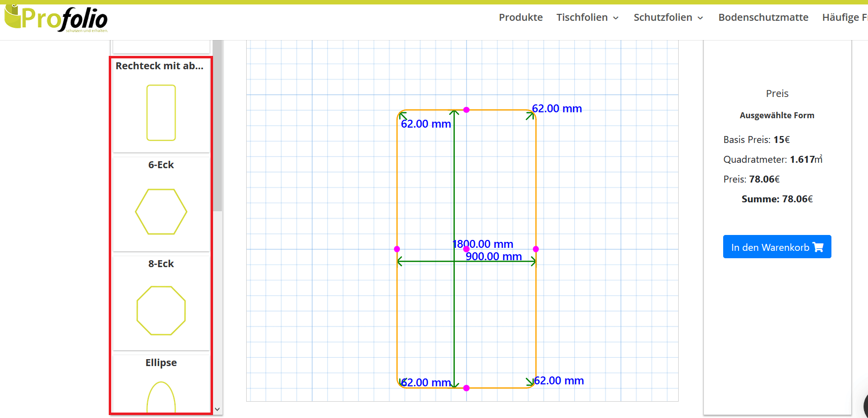Open the Produkte menu item
Image resolution: width=868 pixels, height=418 pixels.
pyautogui.click(x=521, y=17)
